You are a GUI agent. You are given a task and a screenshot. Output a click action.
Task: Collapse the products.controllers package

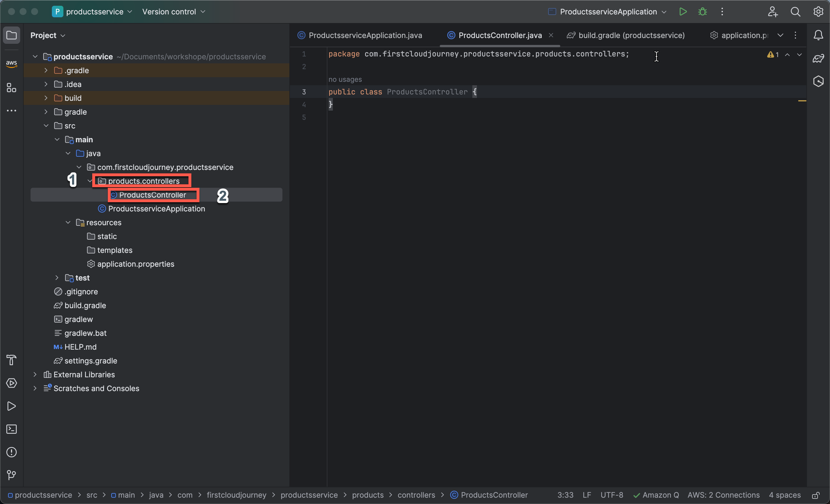pyautogui.click(x=90, y=181)
